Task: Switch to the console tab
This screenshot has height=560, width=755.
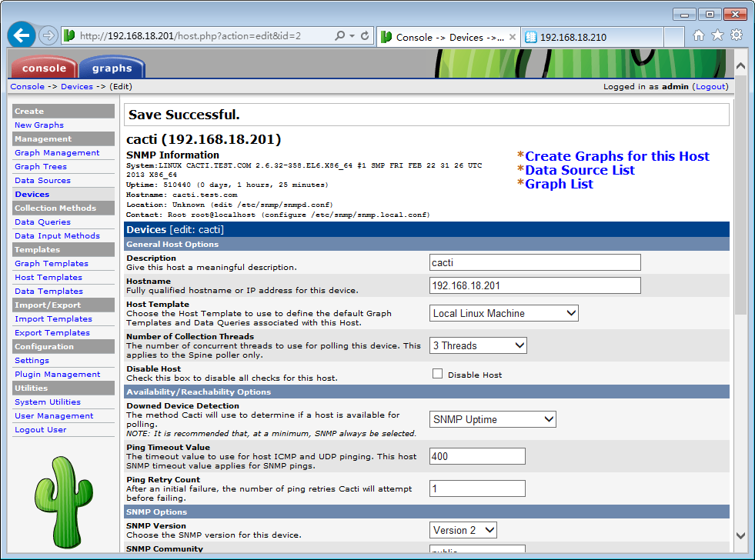Action: click(x=44, y=68)
